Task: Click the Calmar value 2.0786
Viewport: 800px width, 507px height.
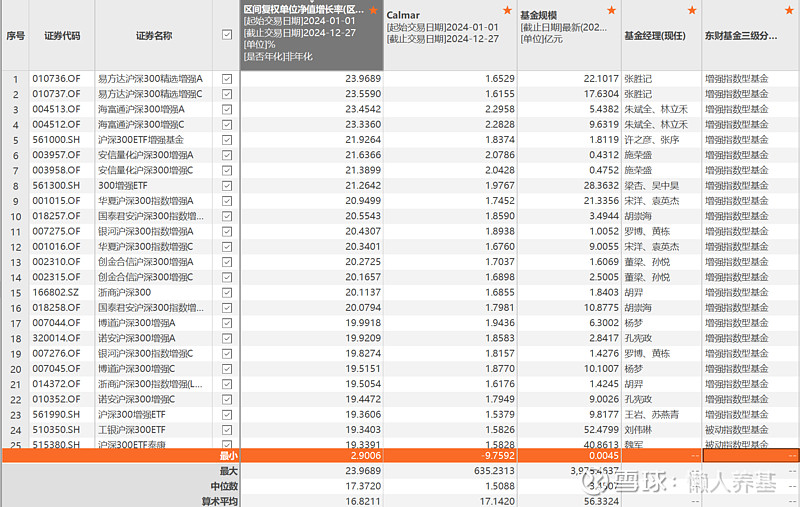Action: tap(500, 155)
